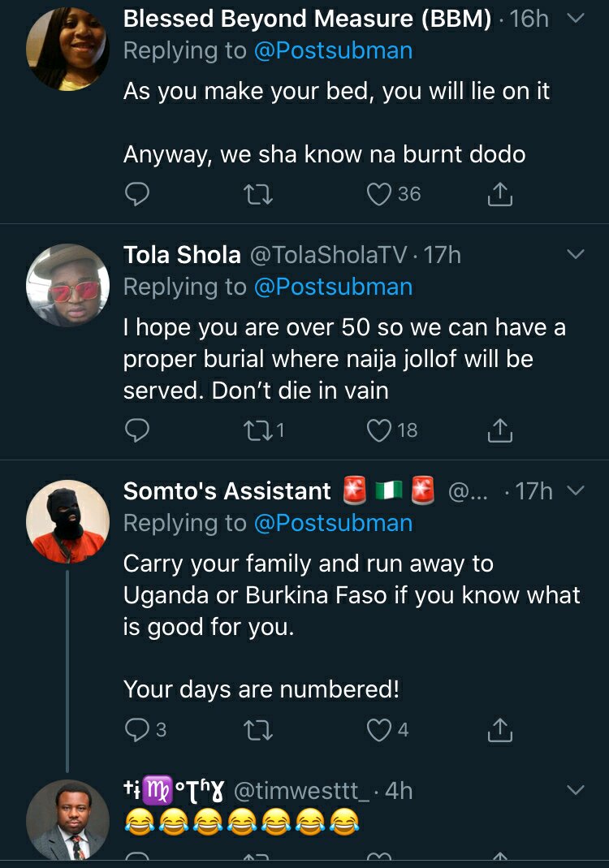Open Tola Shola's profile avatar
Image resolution: width=609 pixels, height=868 pixels.
67,285
